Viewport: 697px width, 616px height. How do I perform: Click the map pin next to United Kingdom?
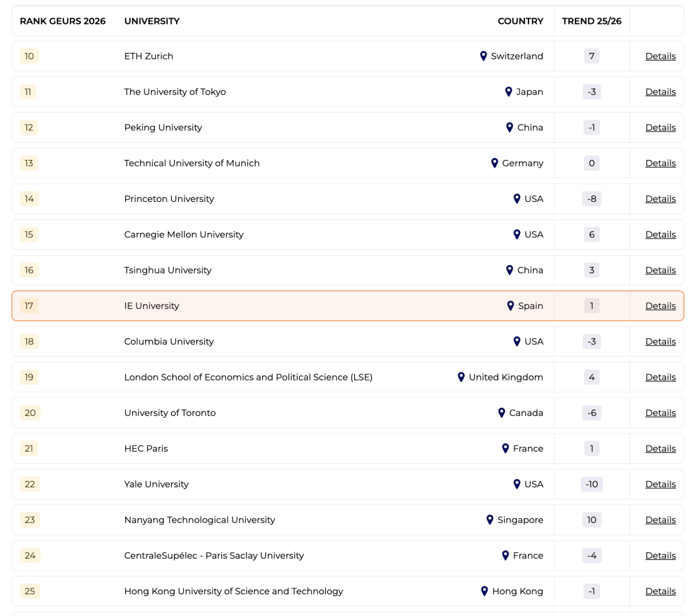pos(461,377)
